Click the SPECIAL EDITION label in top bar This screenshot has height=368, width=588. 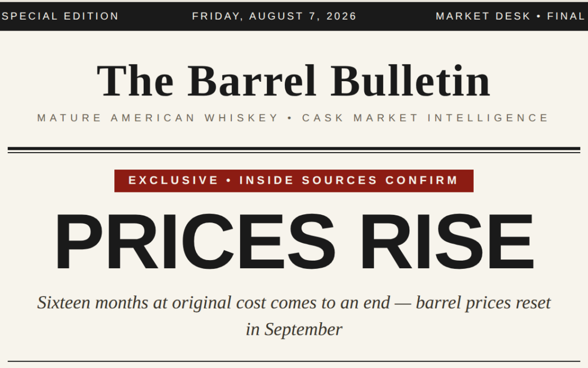[x=60, y=16]
